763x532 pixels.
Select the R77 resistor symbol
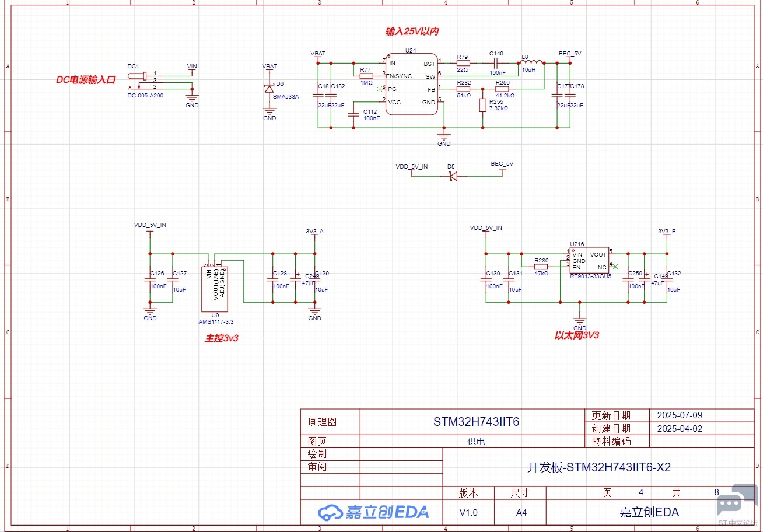366,76
